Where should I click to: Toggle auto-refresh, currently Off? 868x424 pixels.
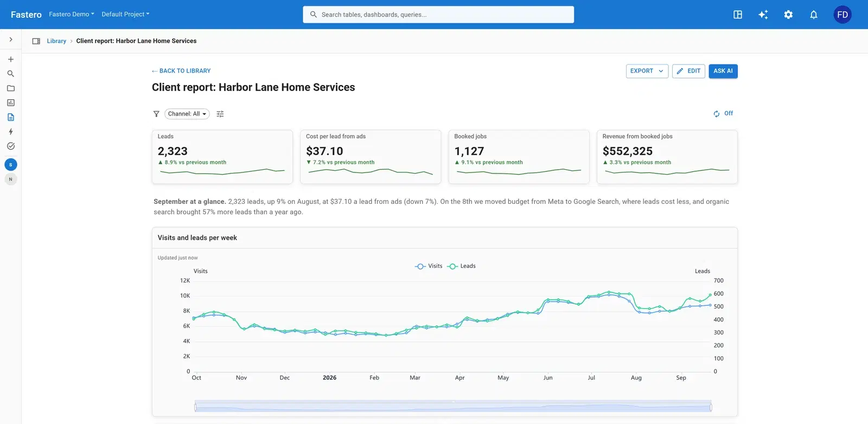click(x=723, y=113)
